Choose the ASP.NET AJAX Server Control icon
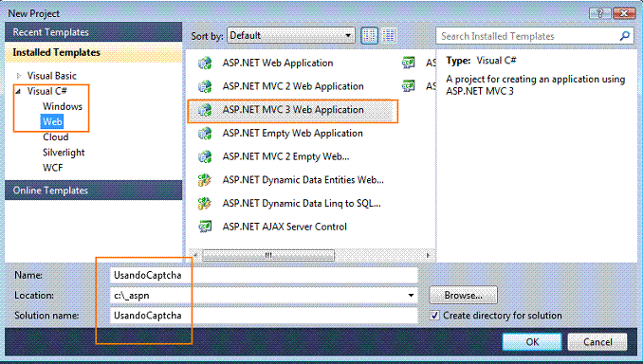Screen dimensions: 643x364 [x=205, y=227]
